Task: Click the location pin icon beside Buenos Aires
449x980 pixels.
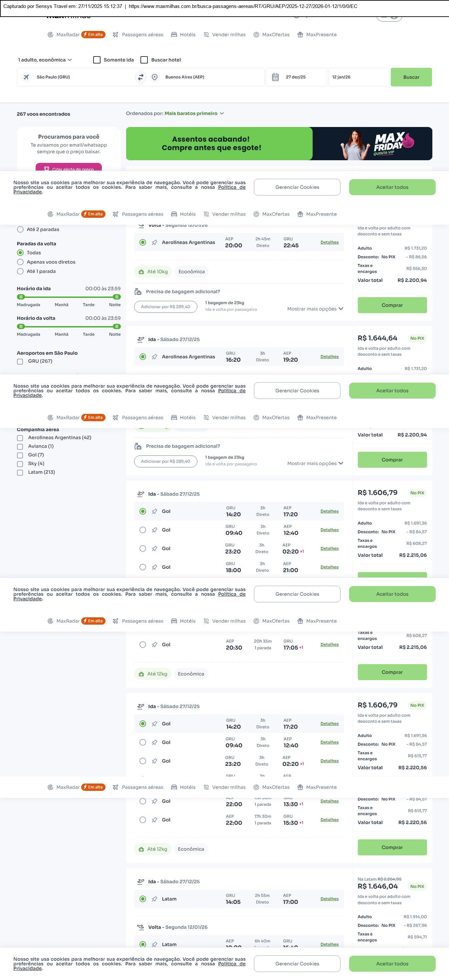Action: (x=155, y=77)
